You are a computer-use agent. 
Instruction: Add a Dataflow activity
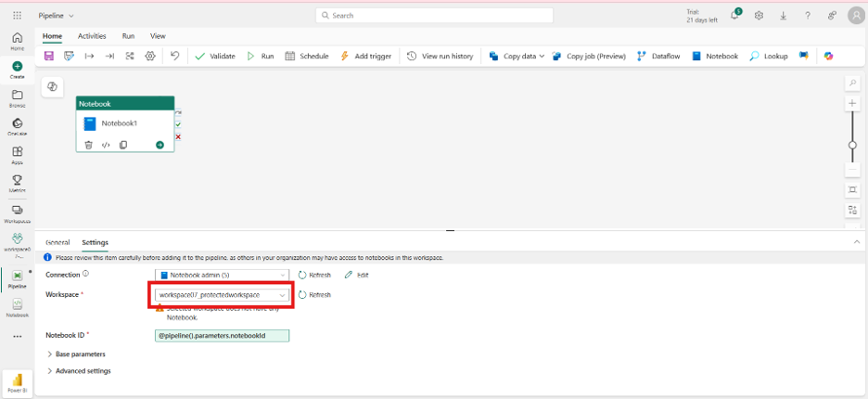(658, 56)
